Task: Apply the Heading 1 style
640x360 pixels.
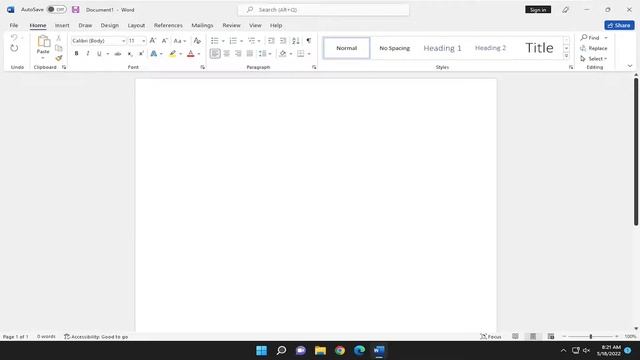Action: click(442, 48)
